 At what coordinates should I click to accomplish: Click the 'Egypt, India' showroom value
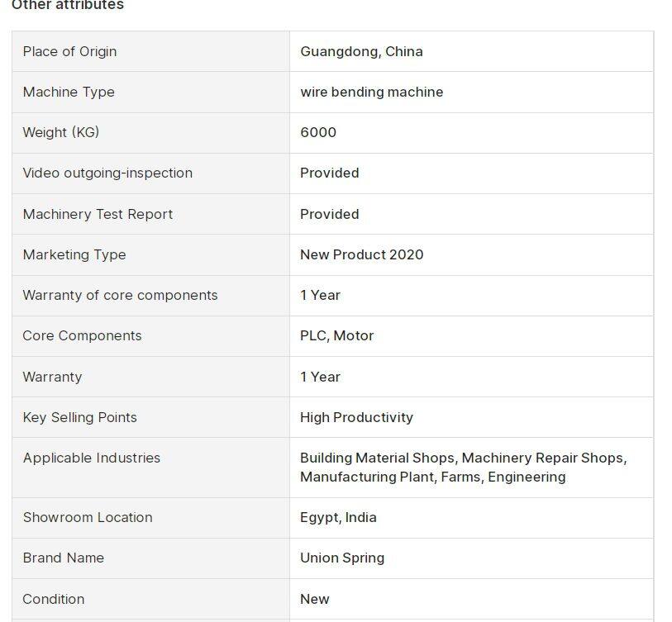pyautogui.click(x=338, y=517)
